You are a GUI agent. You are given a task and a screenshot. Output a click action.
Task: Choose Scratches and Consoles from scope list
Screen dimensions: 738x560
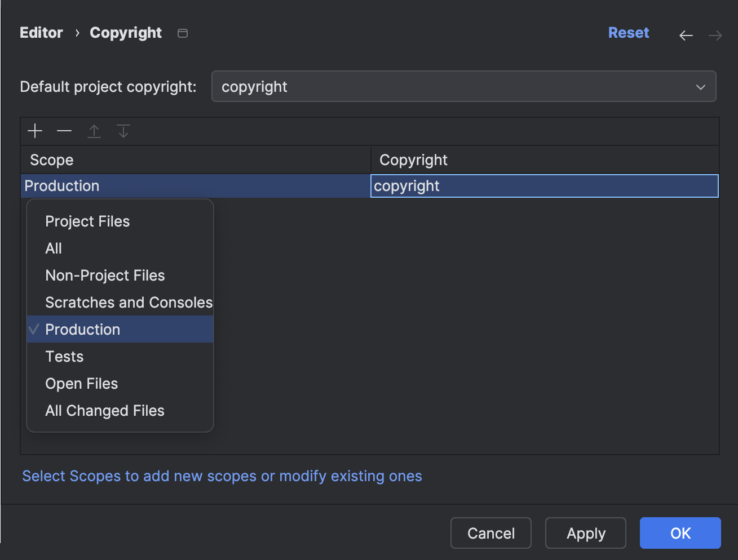(129, 302)
